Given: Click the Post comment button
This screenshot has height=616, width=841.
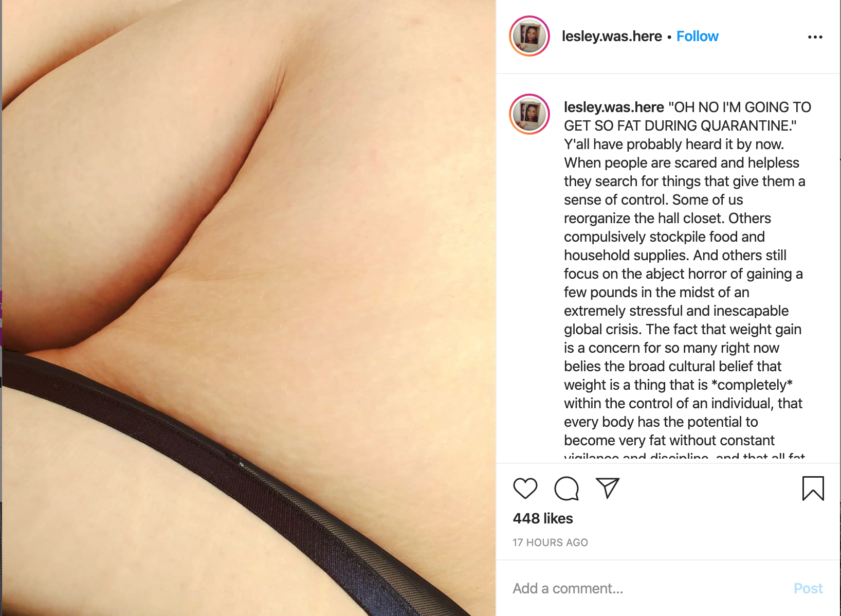Looking at the screenshot, I should [x=808, y=588].
